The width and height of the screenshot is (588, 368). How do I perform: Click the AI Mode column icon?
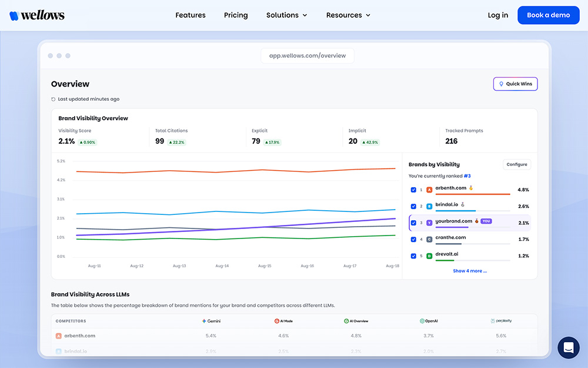pyautogui.click(x=277, y=321)
